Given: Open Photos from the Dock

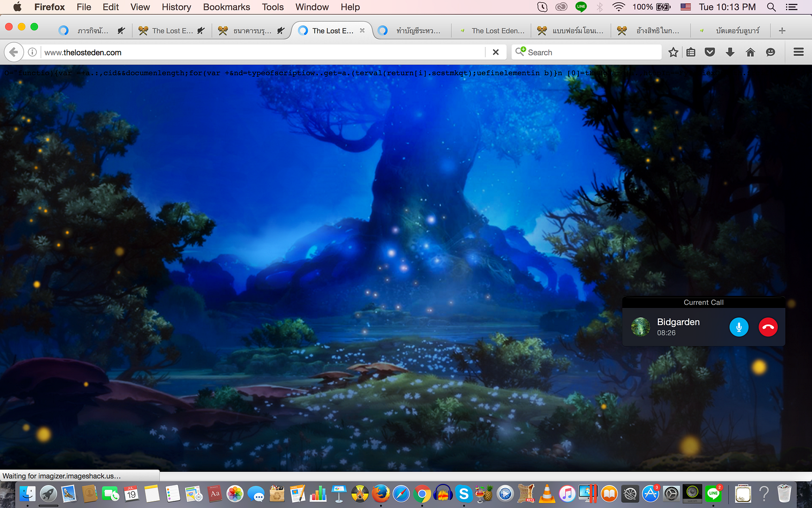Looking at the screenshot, I should [235, 494].
